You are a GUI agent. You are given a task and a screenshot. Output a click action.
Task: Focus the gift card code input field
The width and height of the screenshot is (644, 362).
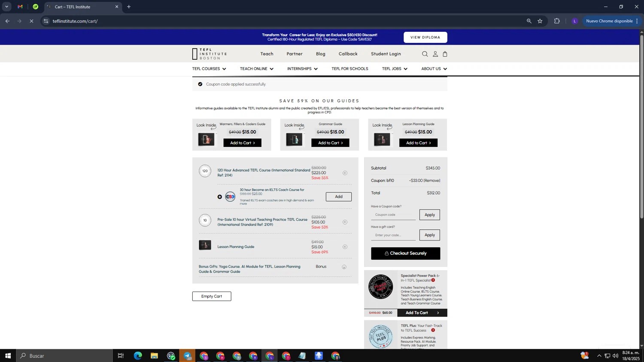click(393, 235)
